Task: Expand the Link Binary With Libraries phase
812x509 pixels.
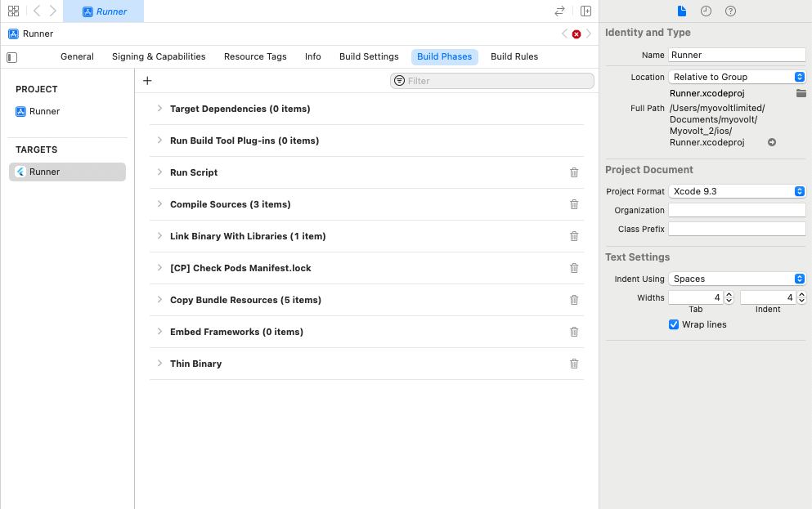Action: point(159,236)
